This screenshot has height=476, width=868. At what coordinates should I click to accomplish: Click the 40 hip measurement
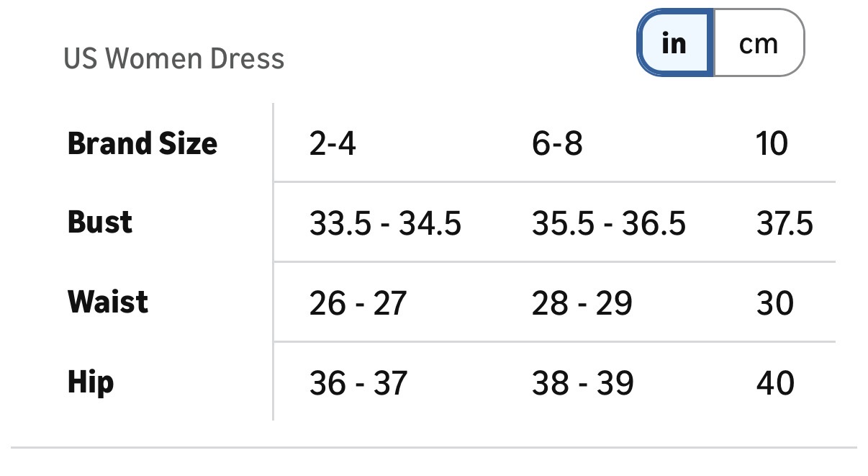775,382
